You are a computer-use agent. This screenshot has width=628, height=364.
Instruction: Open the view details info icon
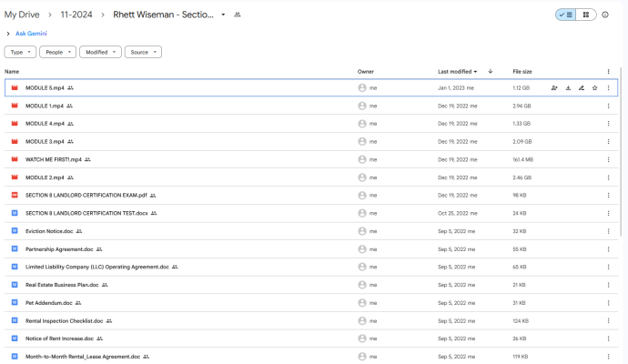point(606,15)
